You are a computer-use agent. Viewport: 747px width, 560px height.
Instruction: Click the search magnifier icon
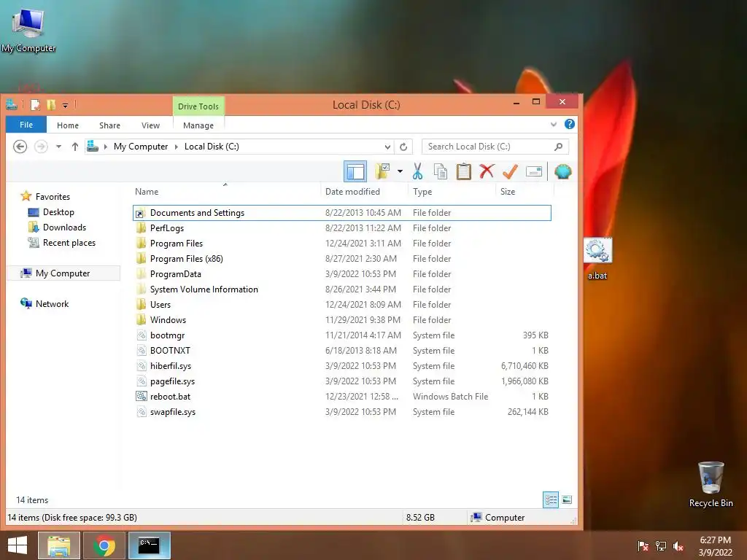point(558,147)
